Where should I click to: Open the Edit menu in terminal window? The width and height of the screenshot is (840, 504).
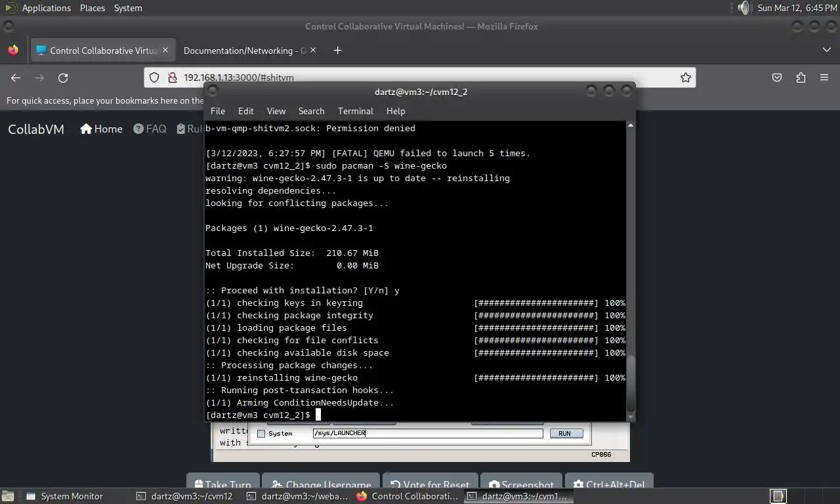tap(246, 111)
